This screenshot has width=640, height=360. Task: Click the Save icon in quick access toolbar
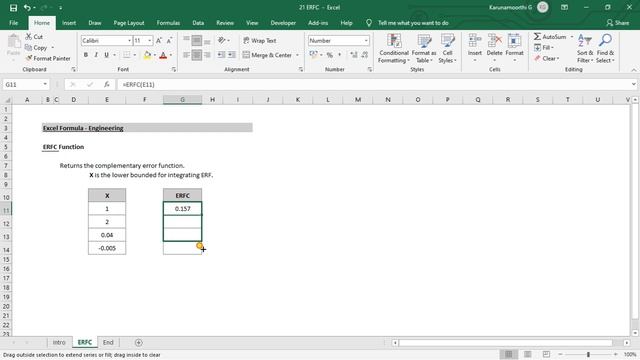pyautogui.click(x=13, y=8)
